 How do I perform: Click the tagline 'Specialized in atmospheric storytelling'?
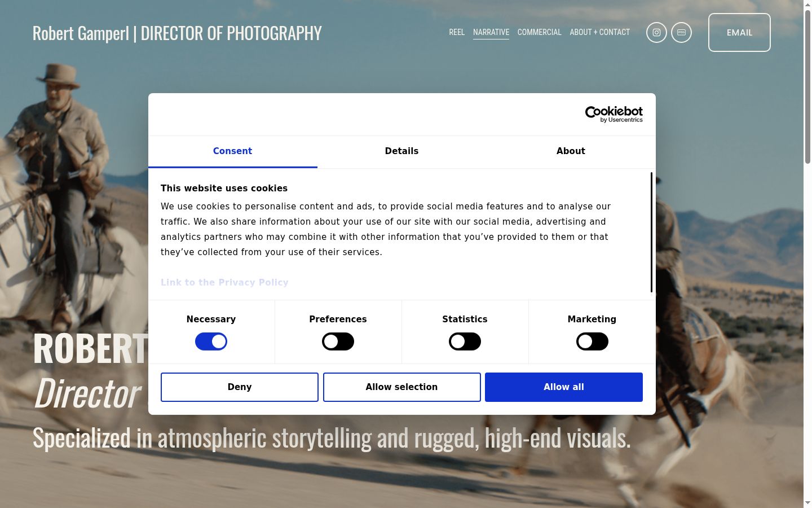(x=332, y=439)
